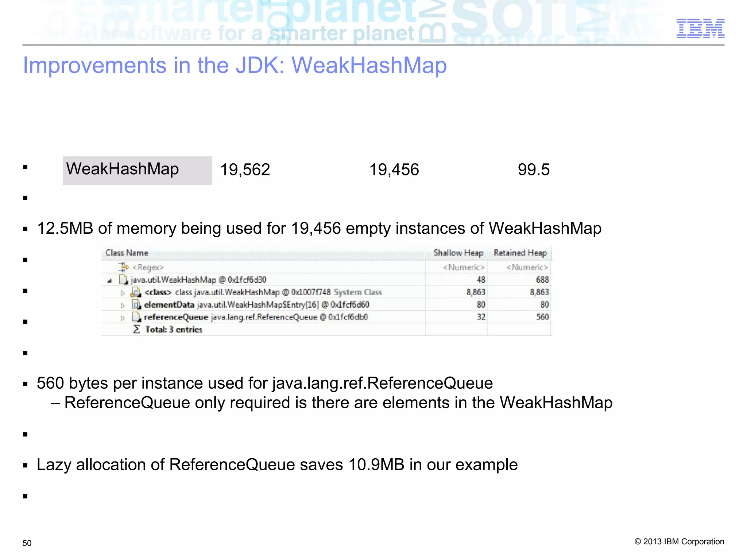Collapse the java.util.WeakHashMap @ 0x1fcf6d30 node
Image resolution: width=747 pixels, height=560 pixels.
pos(109,280)
